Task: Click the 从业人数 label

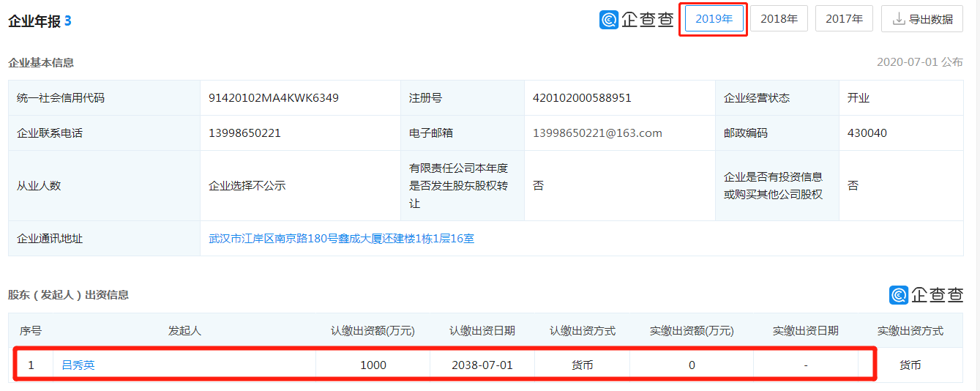Action: click(39, 185)
